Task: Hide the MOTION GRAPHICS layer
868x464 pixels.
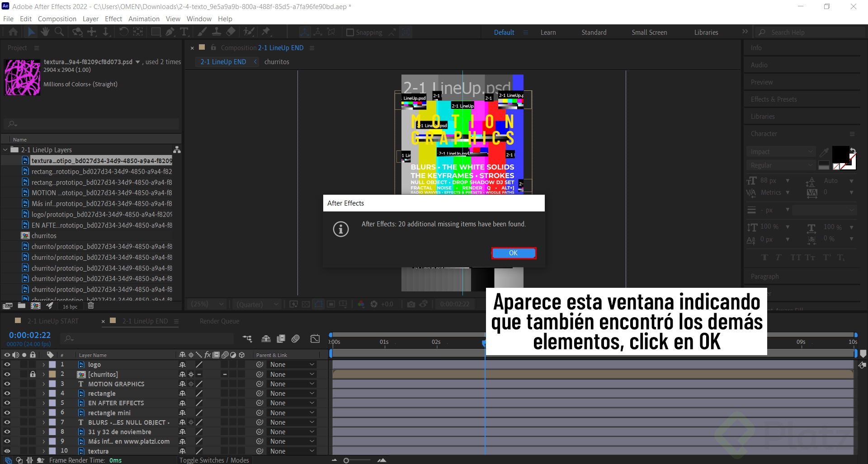Action: tap(7, 384)
